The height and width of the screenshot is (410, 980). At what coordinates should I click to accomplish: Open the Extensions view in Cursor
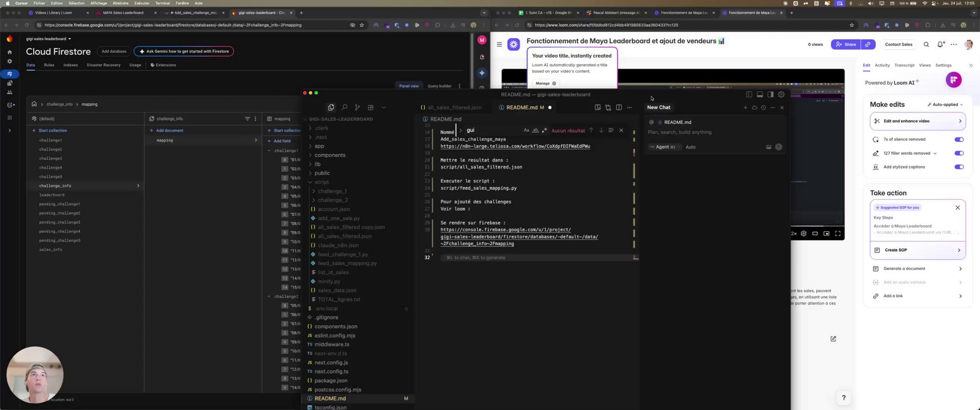370,107
